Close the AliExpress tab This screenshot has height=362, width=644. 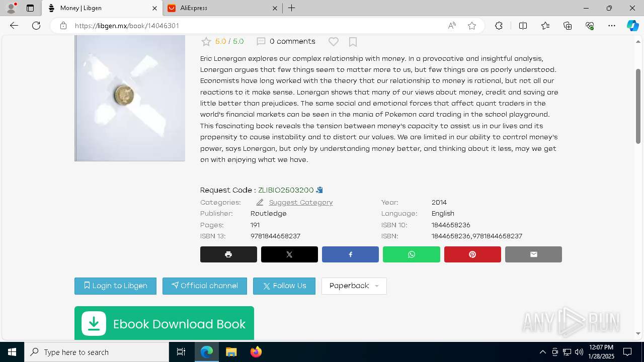(275, 8)
